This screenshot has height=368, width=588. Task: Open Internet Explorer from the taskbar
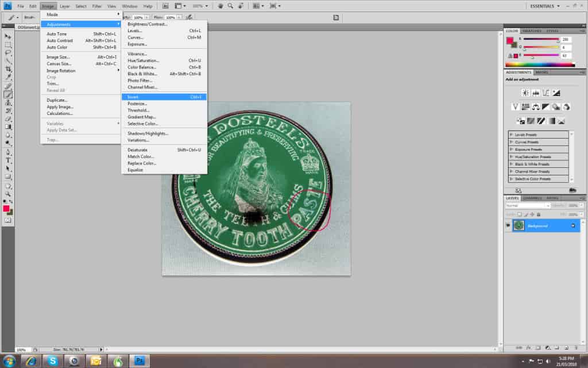coord(31,361)
